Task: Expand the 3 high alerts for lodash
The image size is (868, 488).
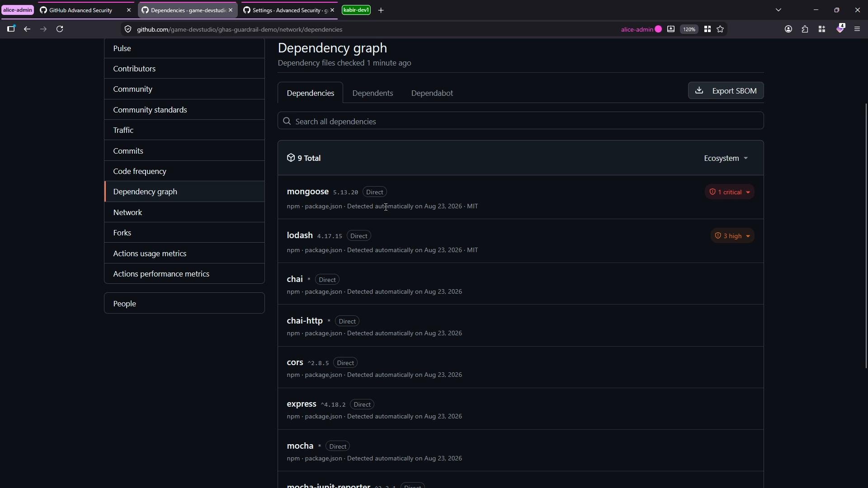Action: [732, 236]
